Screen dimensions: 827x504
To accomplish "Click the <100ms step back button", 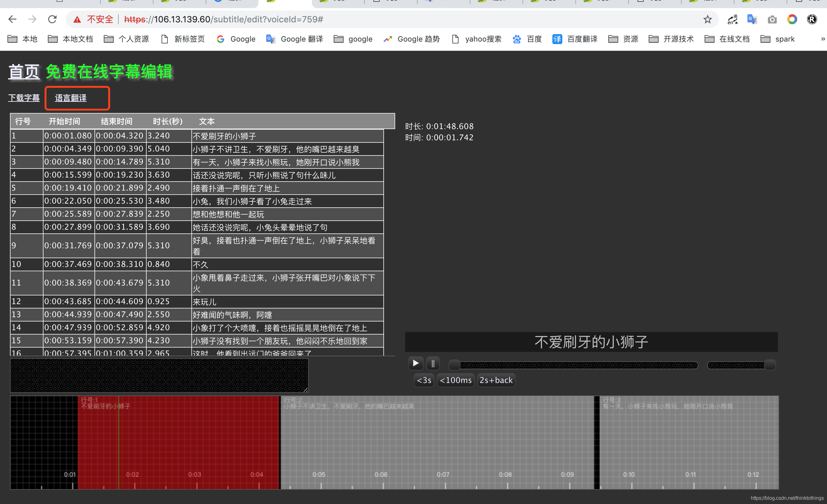I will point(455,380).
